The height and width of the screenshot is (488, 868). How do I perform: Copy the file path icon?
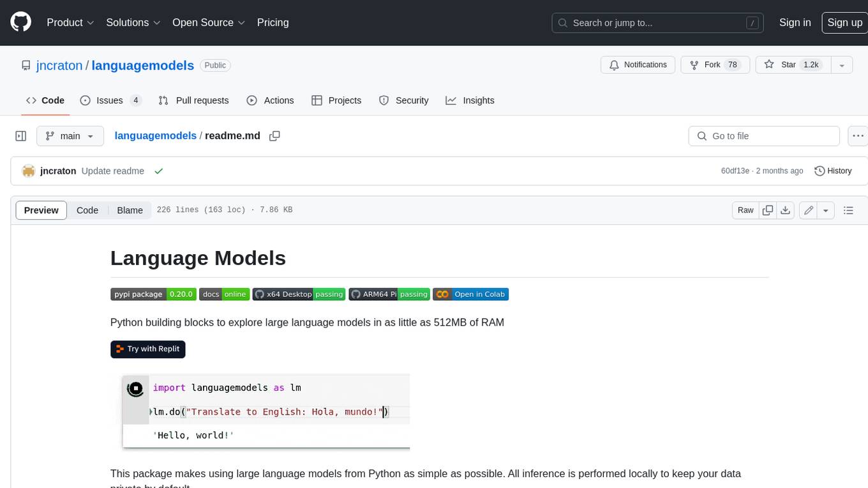pos(274,136)
